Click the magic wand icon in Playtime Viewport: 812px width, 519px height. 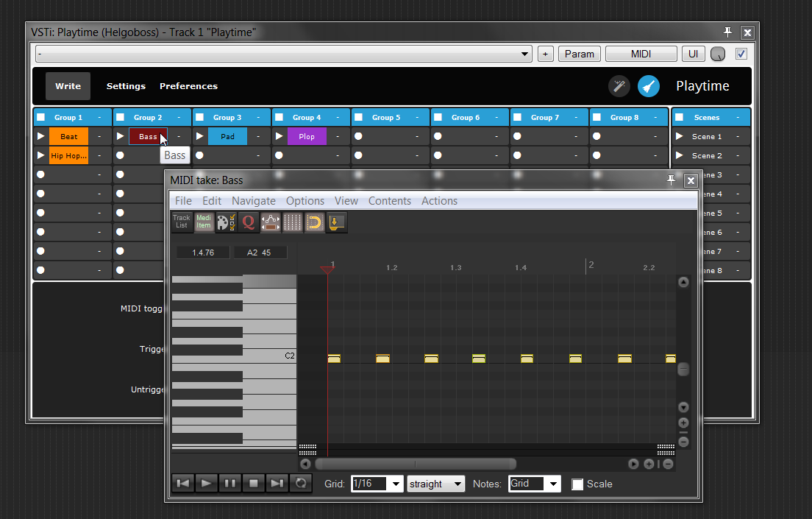(x=619, y=86)
